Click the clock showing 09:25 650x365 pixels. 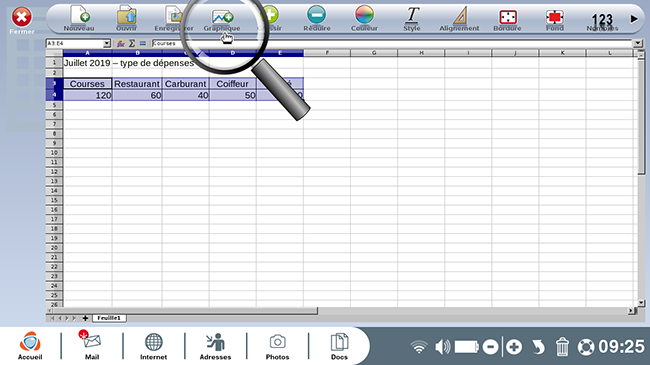click(621, 346)
